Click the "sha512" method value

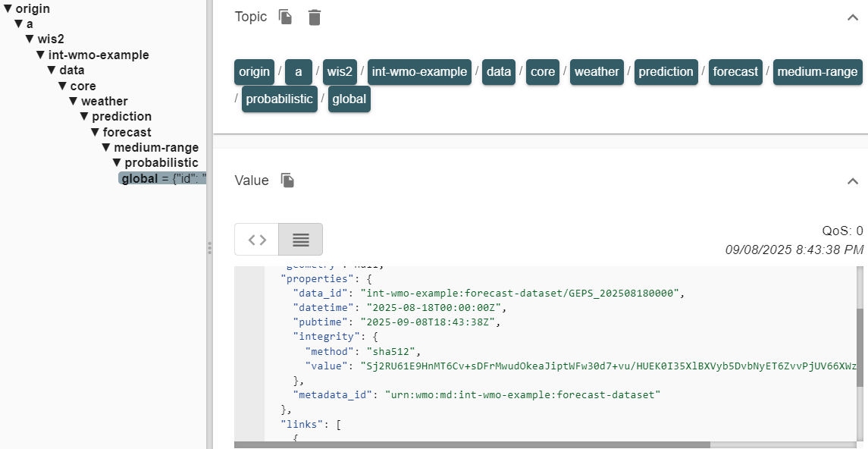coord(393,352)
